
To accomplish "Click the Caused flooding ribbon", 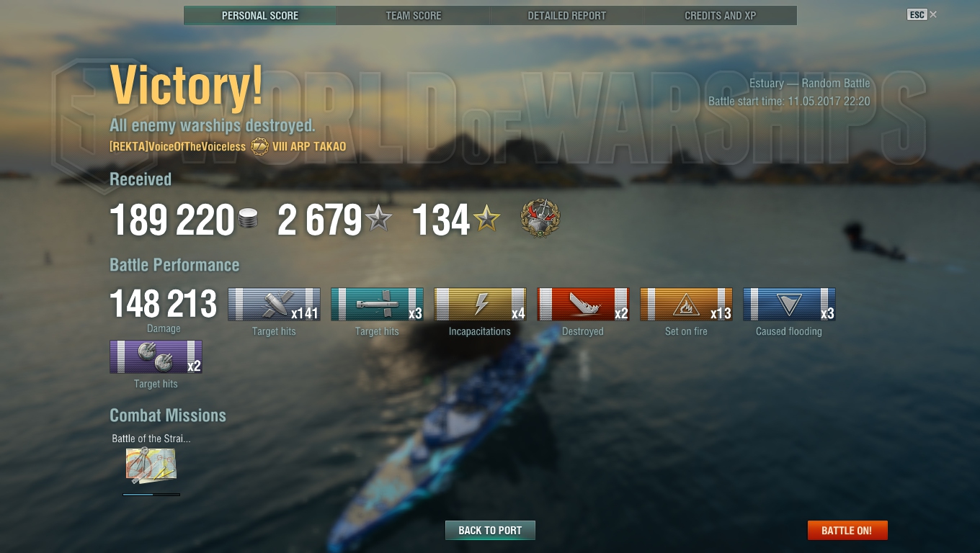I will tap(790, 304).
